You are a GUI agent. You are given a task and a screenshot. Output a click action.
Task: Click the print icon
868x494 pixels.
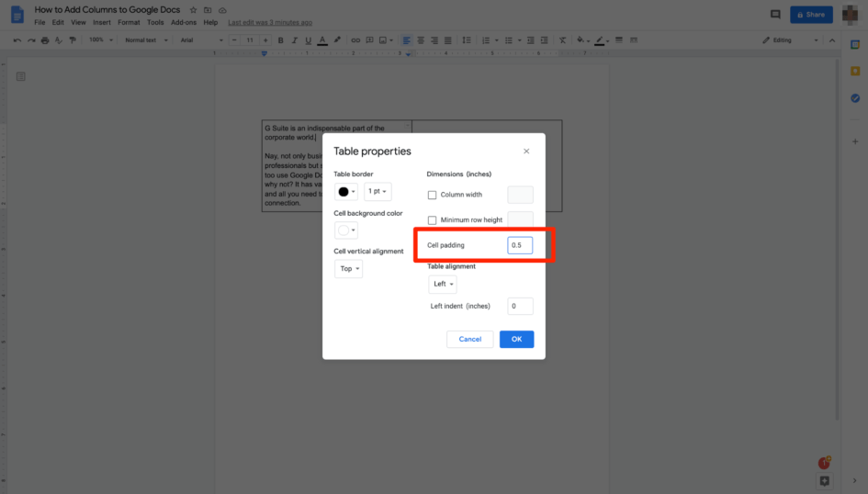(45, 40)
